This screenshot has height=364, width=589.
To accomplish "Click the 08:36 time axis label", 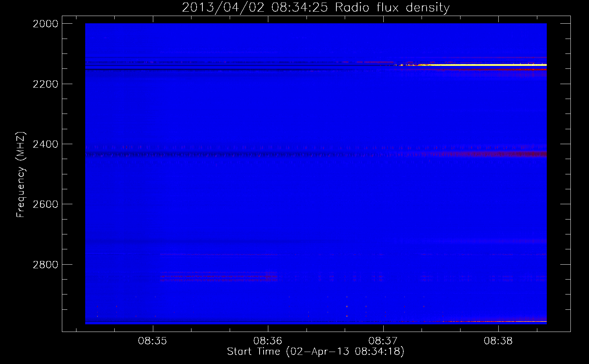I will click(268, 341).
